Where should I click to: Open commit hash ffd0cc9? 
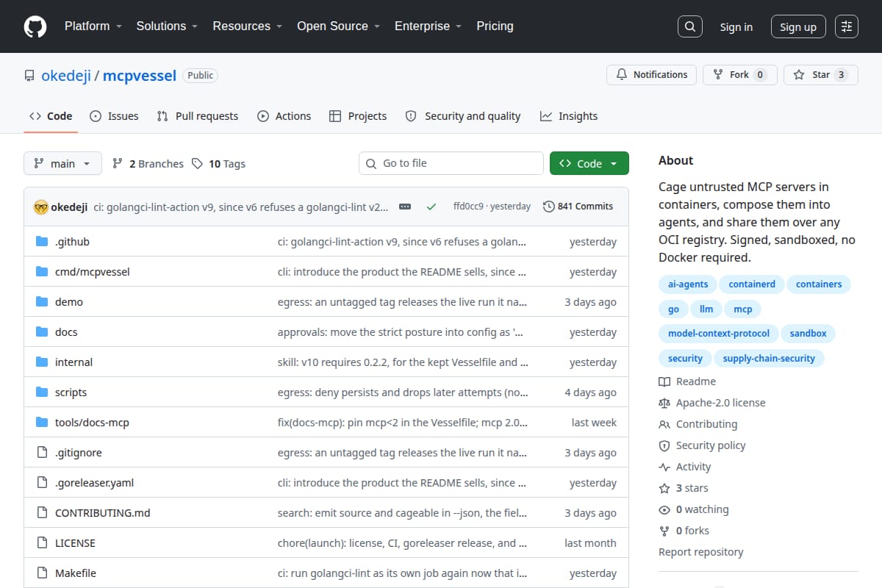click(x=469, y=207)
